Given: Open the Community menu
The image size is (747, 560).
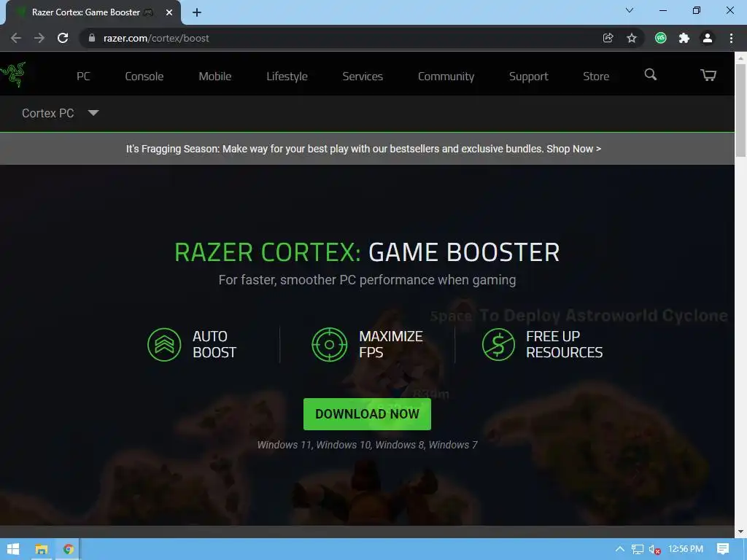Looking at the screenshot, I should click(x=446, y=76).
